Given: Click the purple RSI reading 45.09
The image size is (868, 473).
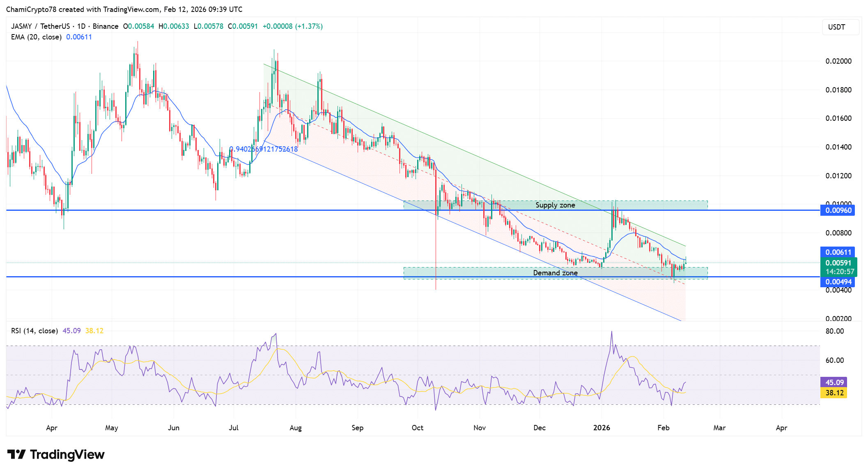Looking at the screenshot, I should [72, 331].
